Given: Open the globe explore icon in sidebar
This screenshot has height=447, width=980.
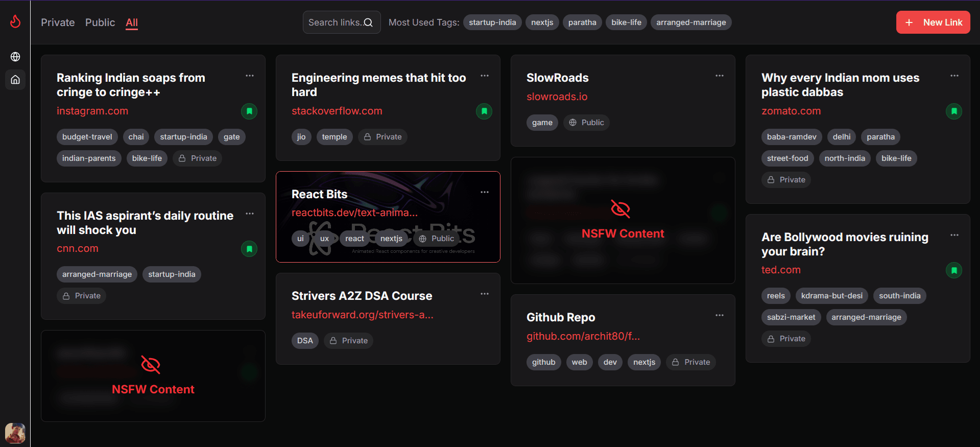Looking at the screenshot, I should click(x=15, y=57).
